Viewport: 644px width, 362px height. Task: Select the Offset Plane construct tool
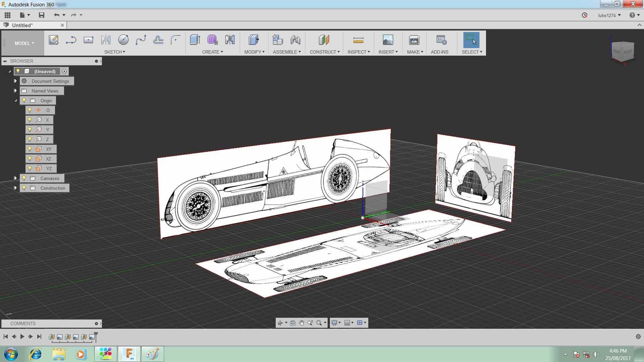click(x=324, y=40)
